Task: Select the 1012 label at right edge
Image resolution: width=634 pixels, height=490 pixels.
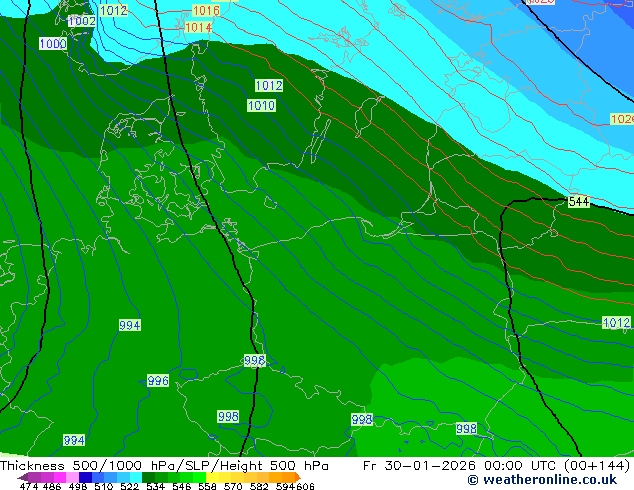Action: 616,323
